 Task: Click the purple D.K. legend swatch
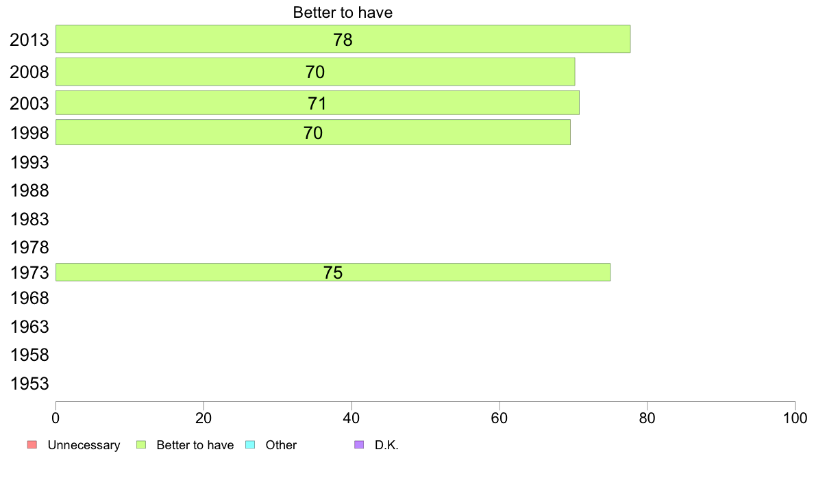click(x=359, y=445)
